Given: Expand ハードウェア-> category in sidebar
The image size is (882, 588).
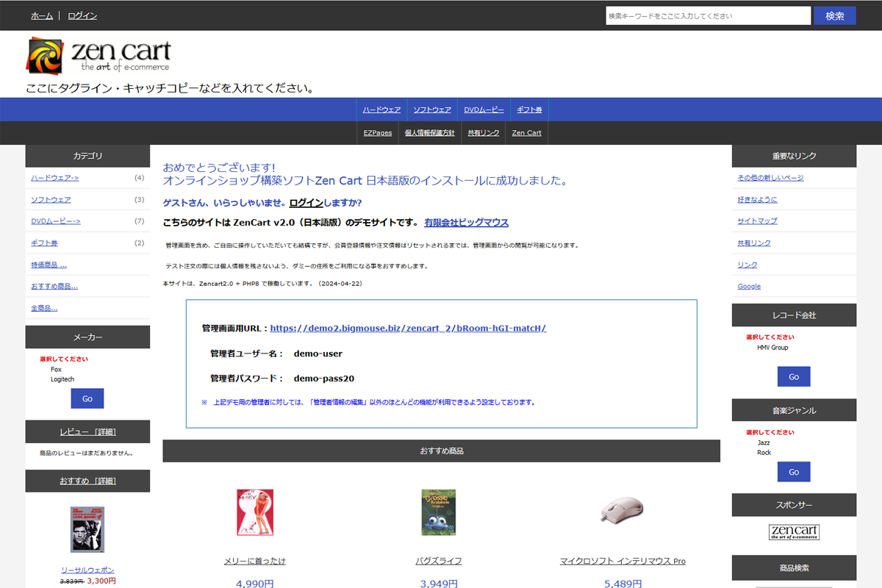Looking at the screenshot, I should pos(55,178).
